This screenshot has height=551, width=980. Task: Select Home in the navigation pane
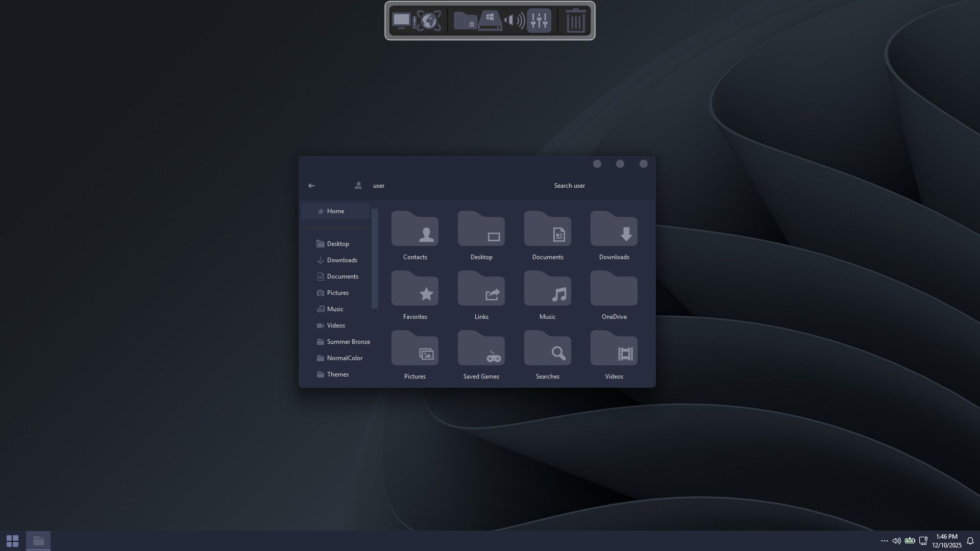click(335, 211)
